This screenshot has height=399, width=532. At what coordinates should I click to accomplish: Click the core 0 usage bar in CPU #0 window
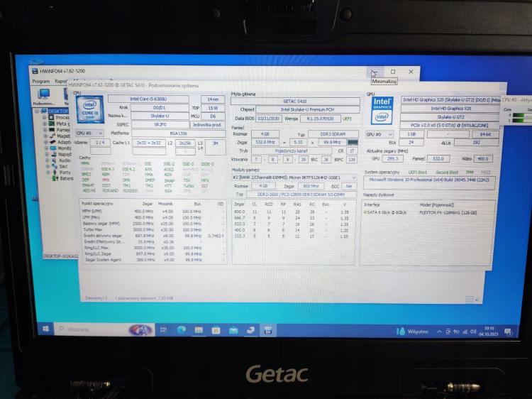click(522, 116)
